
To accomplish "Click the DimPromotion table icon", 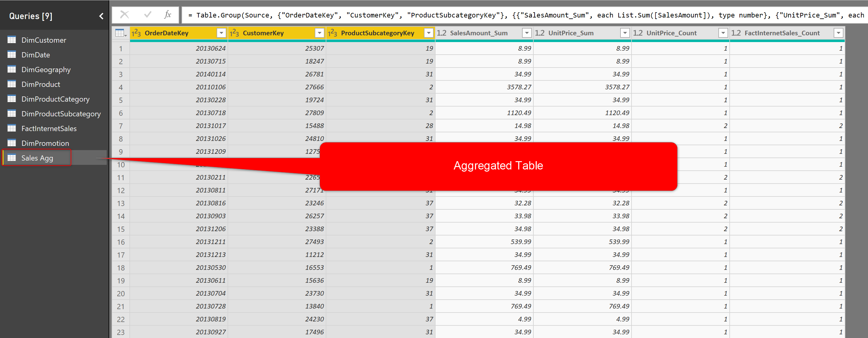I will click(12, 143).
